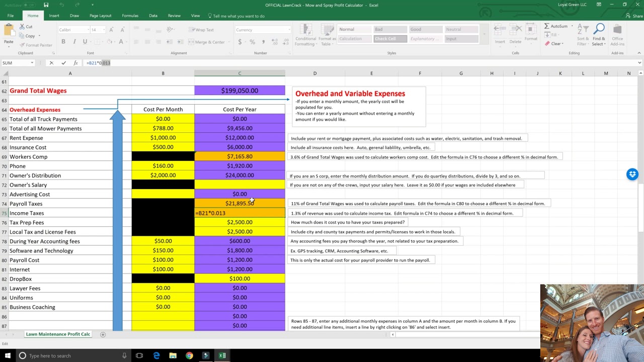Viewport: 644px width, 362px height.
Task: Click Increase Decimal icon
Action: [274, 42]
